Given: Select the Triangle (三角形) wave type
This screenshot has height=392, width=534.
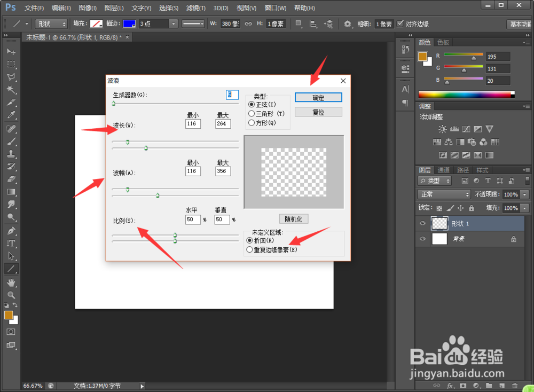Looking at the screenshot, I should click(252, 114).
